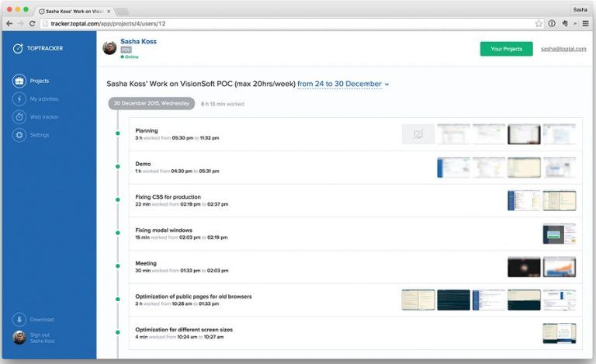Select the Web tracker stopwatch icon

[19, 116]
